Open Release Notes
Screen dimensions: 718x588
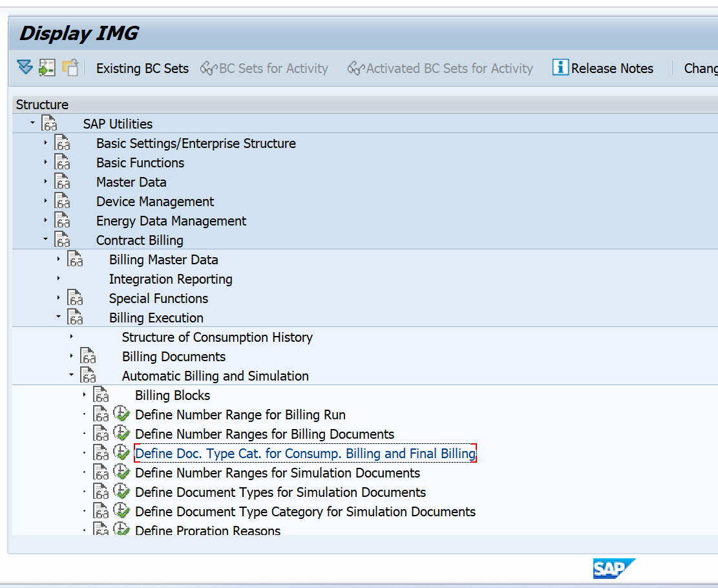pyautogui.click(x=612, y=68)
